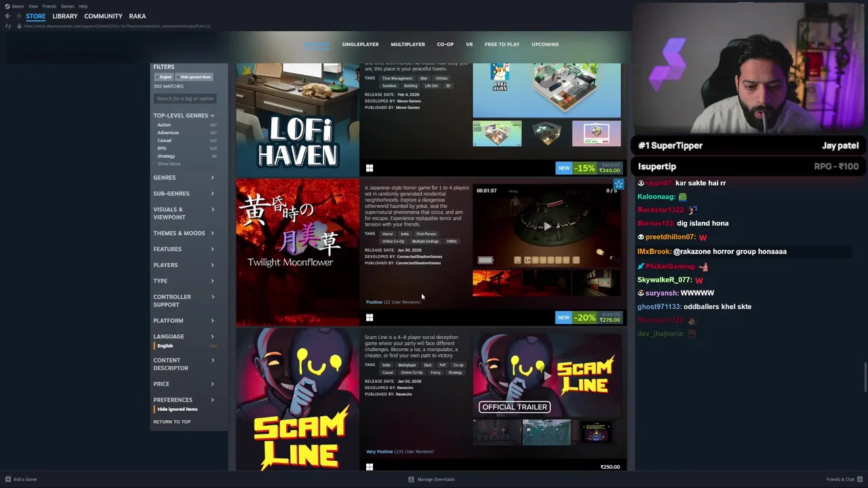This screenshot has width=868, height=488.
Task: Expand the Players filter section
Action: coord(184,265)
